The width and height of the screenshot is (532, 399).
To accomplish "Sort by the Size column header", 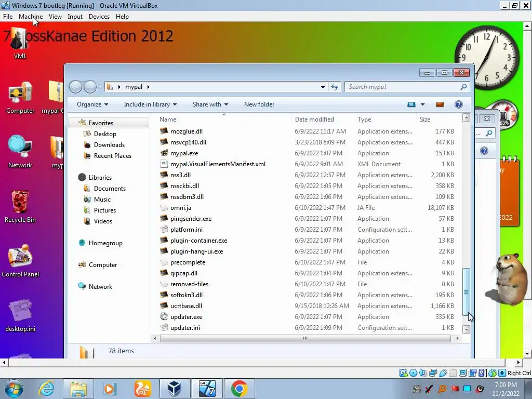I will 437,119.
